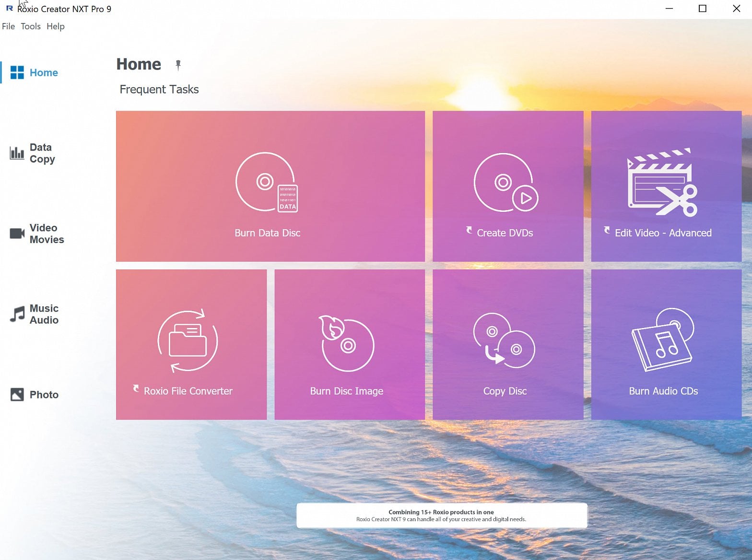Click the Burn Data Disc disc icon
This screenshot has height=560, width=752.
pyautogui.click(x=267, y=182)
